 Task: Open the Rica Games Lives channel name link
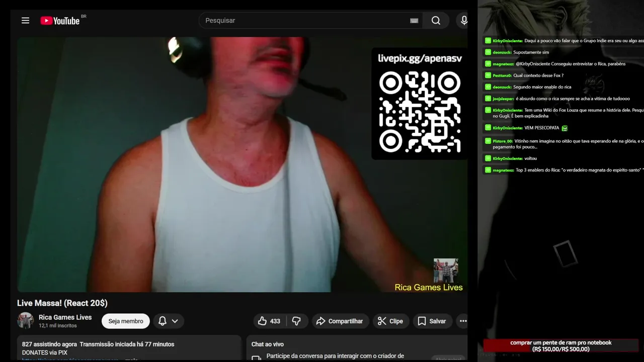tap(65, 317)
